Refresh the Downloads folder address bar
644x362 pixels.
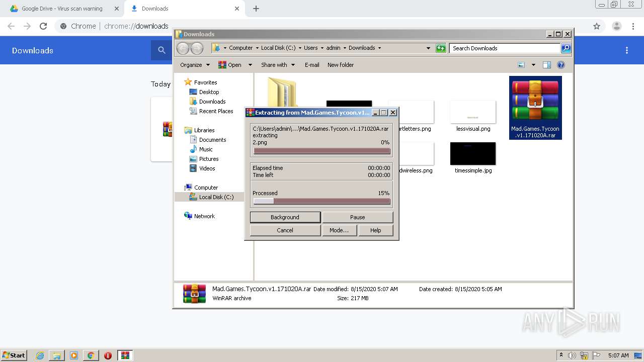441,48
